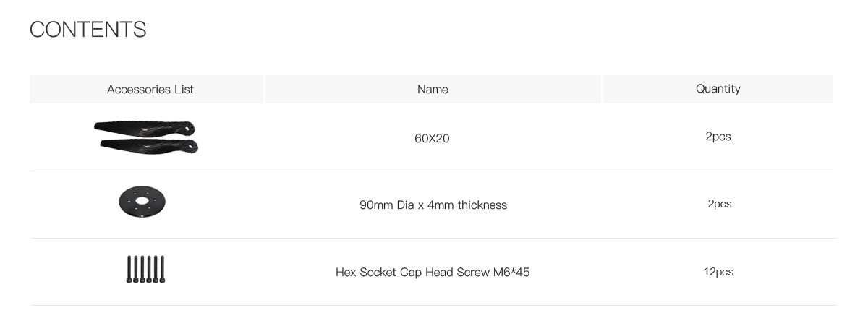Click the lower carbon propeller blade image
Image resolution: width=868 pixels, height=326 pixels.
(148, 146)
